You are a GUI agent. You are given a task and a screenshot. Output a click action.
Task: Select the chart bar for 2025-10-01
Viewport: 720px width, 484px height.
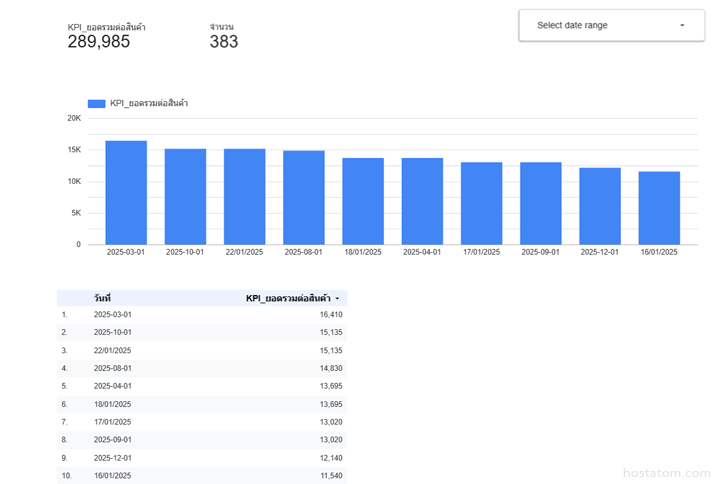click(185, 197)
